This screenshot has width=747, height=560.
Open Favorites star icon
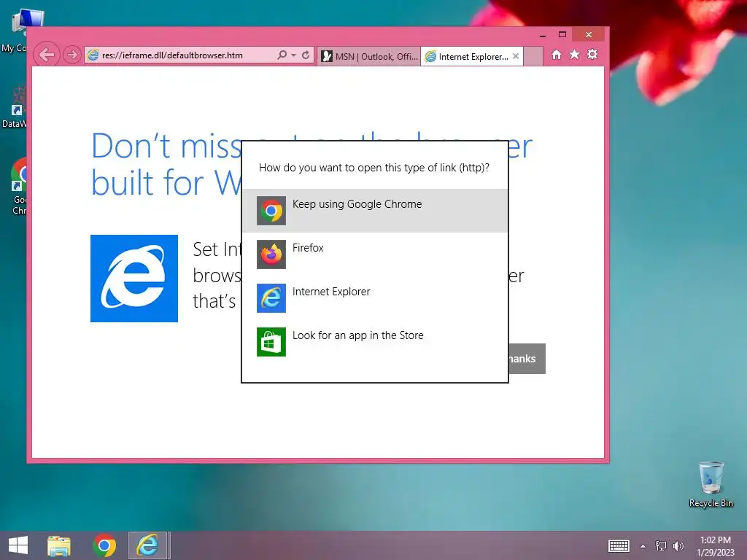click(x=575, y=55)
